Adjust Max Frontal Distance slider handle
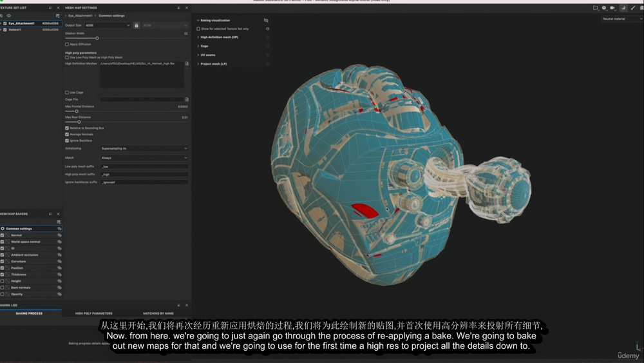The width and height of the screenshot is (644, 363). [77, 112]
